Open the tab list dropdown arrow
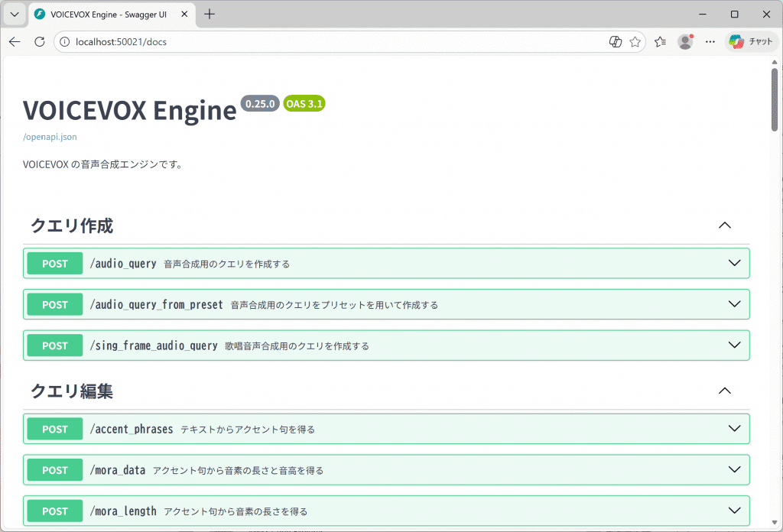783x532 pixels. point(15,15)
